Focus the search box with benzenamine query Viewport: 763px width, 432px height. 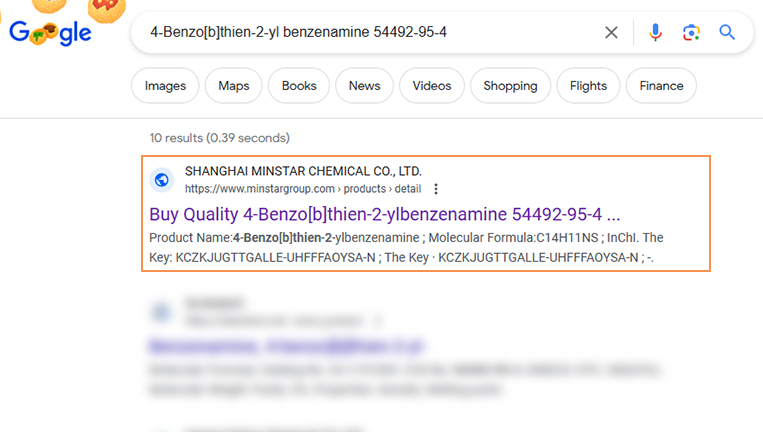coord(370,33)
